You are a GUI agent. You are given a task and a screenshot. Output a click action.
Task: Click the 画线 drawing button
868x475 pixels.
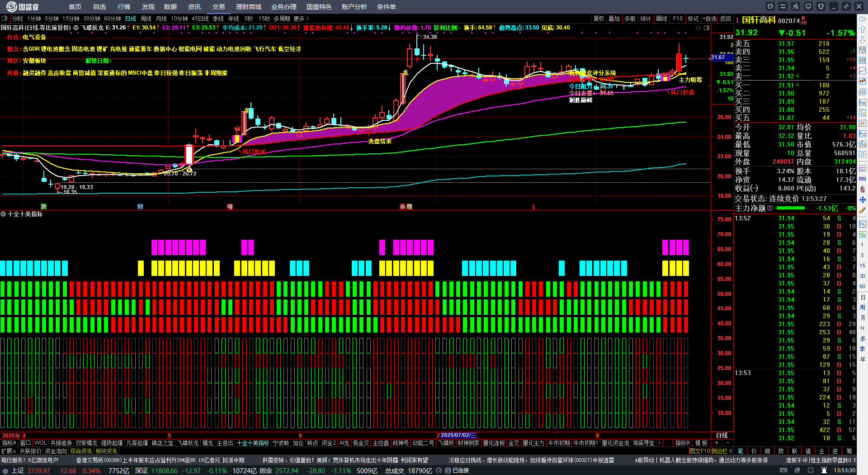(662, 19)
